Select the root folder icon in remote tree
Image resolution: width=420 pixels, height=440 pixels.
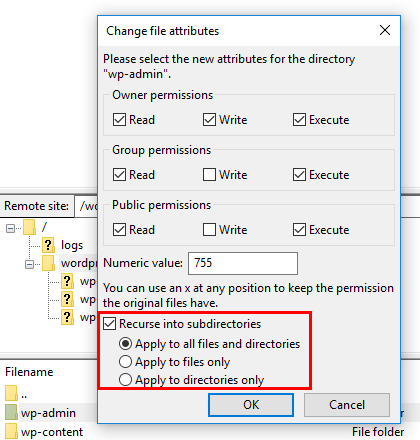(29, 227)
